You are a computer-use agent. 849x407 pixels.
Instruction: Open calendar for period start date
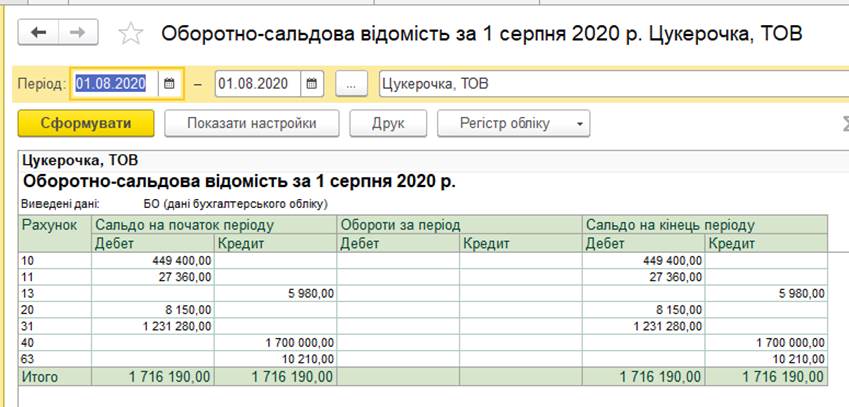coord(170,84)
